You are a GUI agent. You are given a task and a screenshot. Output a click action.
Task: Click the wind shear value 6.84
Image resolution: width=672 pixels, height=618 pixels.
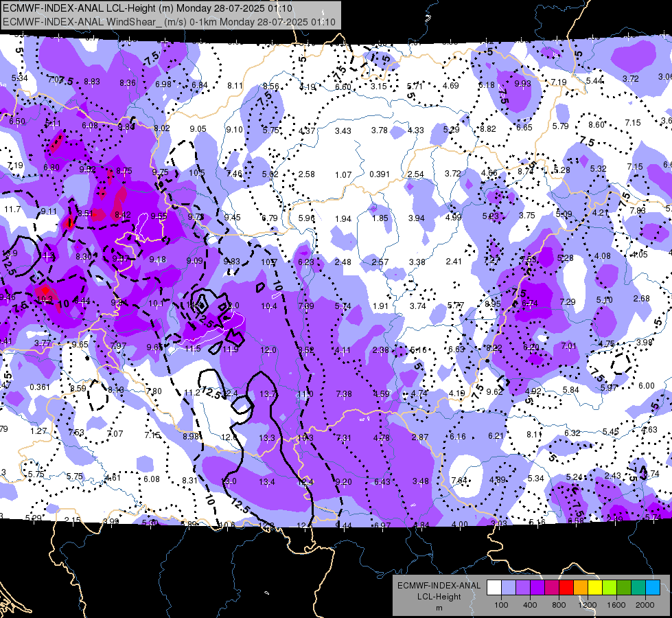coord(199,85)
